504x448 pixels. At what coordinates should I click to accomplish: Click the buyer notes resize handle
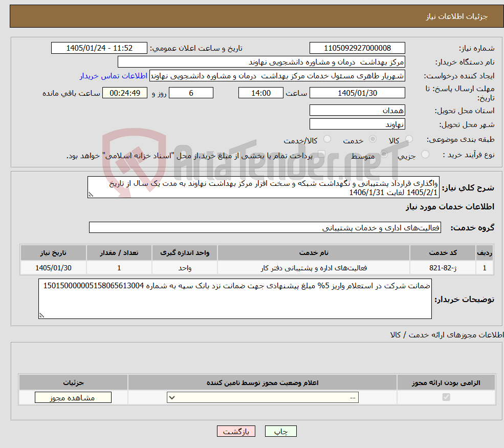41,315
